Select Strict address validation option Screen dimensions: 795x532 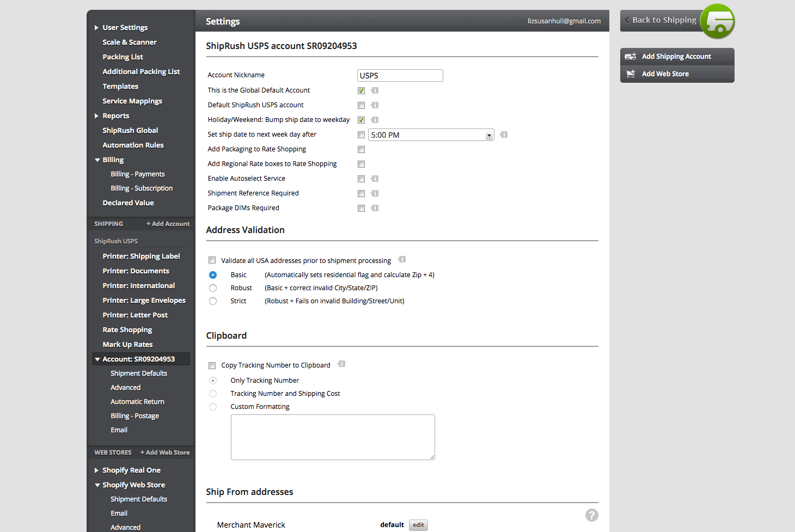click(213, 301)
